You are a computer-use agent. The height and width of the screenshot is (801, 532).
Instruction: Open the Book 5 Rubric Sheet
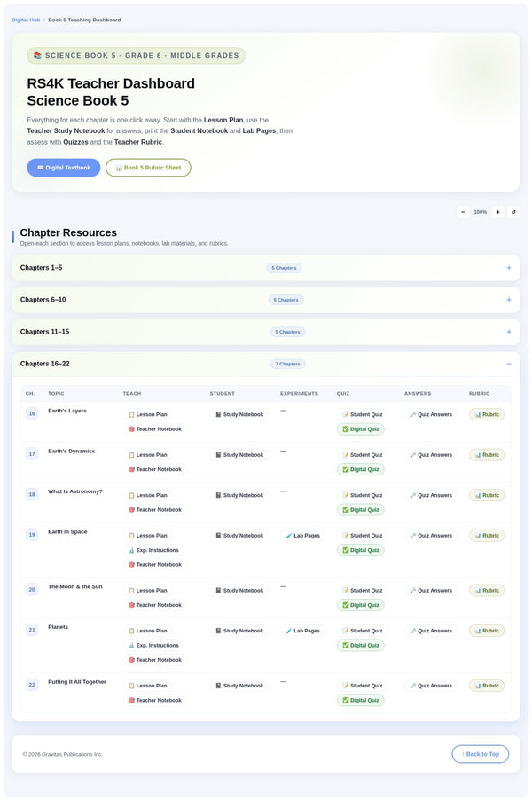(148, 167)
